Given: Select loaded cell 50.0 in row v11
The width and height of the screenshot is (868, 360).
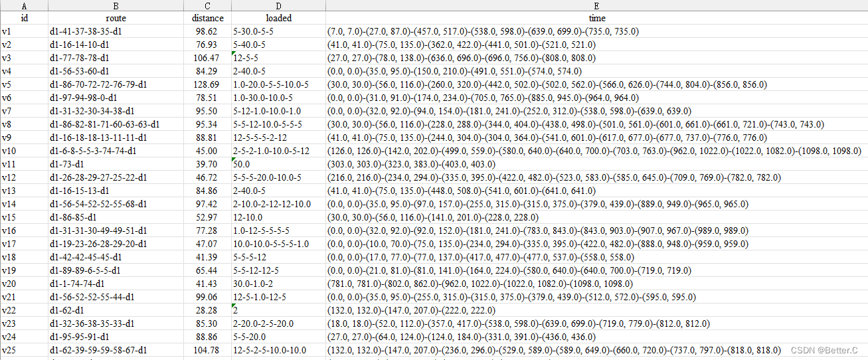Looking at the screenshot, I should pos(278,164).
